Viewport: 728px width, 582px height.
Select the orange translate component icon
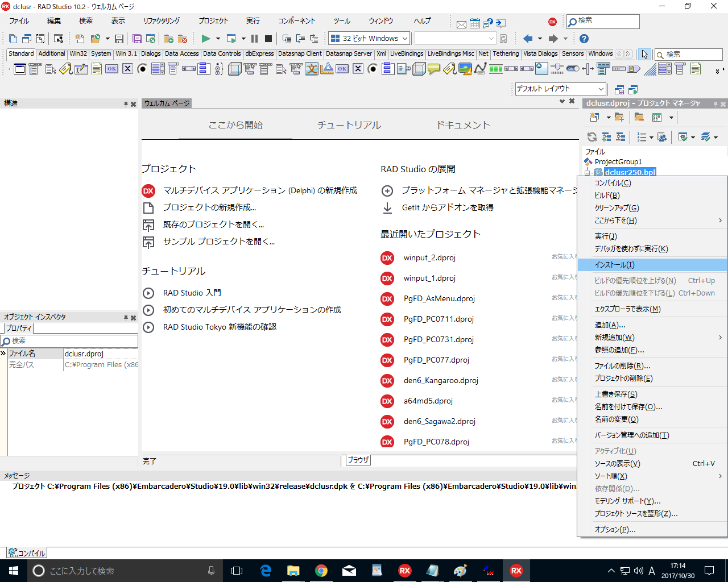(312, 69)
